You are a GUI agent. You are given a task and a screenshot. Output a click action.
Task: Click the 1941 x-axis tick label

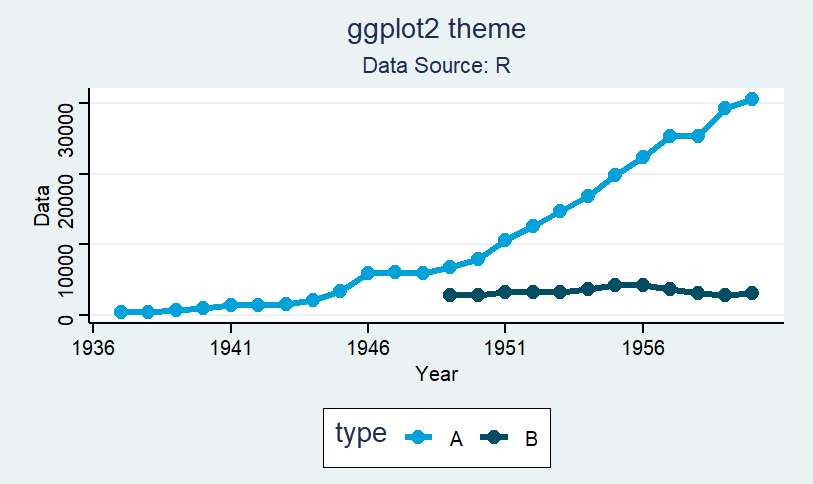[231, 348]
